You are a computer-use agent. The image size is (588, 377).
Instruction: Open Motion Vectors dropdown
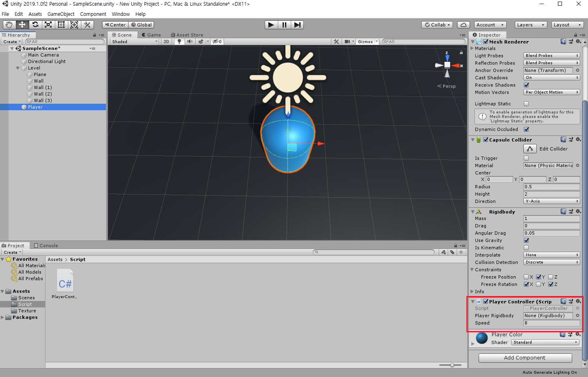pos(551,92)
